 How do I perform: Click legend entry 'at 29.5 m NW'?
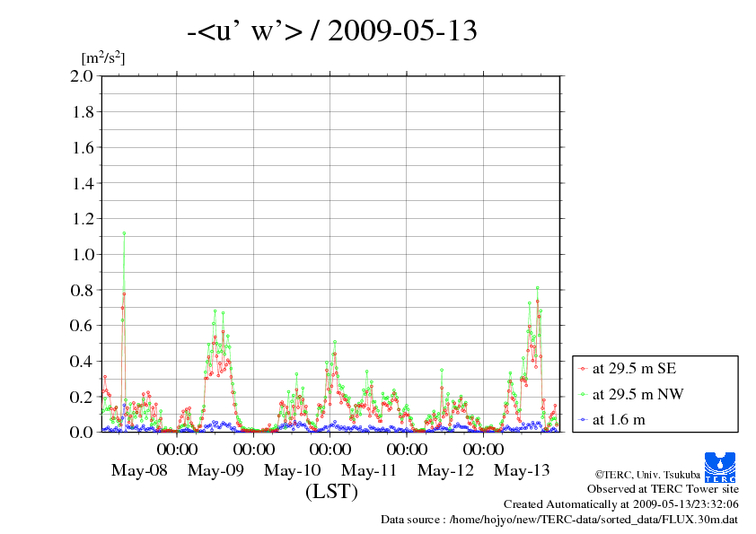pos(637,394)
